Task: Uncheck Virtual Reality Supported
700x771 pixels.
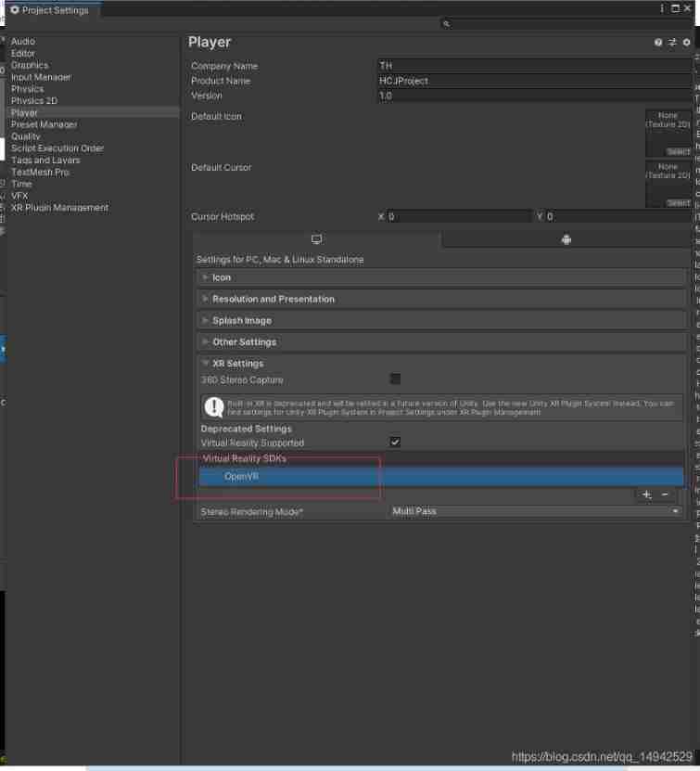Action: click(395, 442)
